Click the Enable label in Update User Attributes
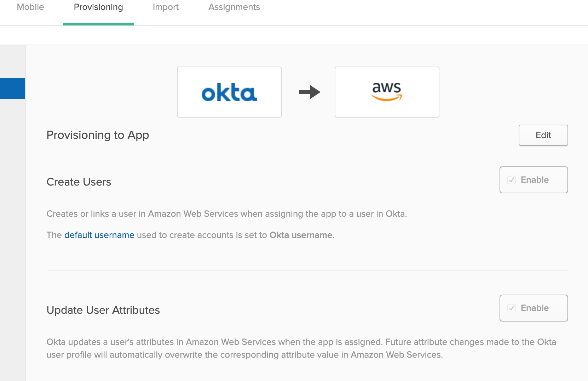The image size is (588, 381). (x=535, y=308)
